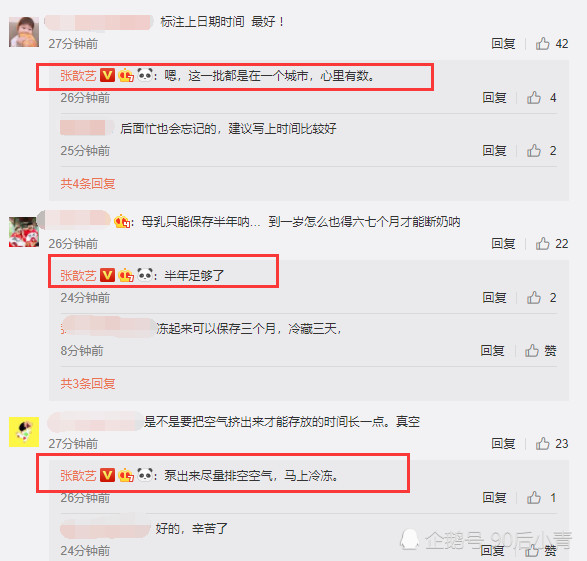
Task: Like the vacuum question comment with 23 likes
Action: [x=542, y=443]
